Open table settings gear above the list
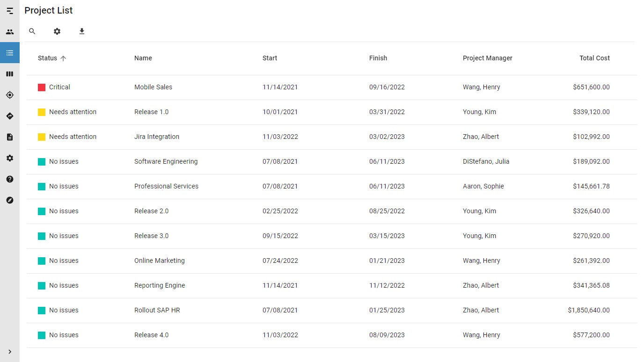644x362 pixels. coord(57,31)
